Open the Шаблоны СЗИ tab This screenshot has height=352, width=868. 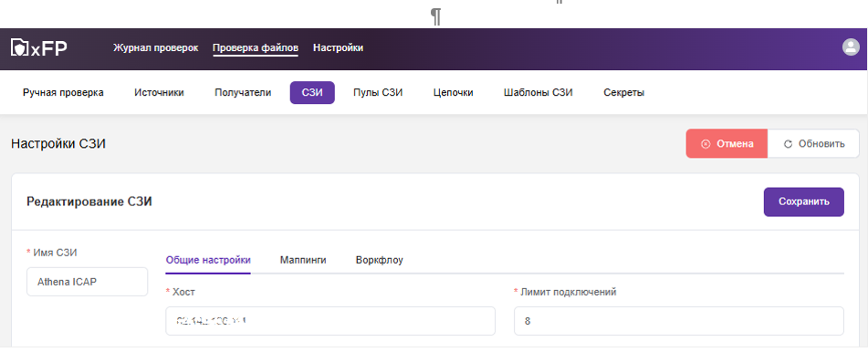click(539, 93)
